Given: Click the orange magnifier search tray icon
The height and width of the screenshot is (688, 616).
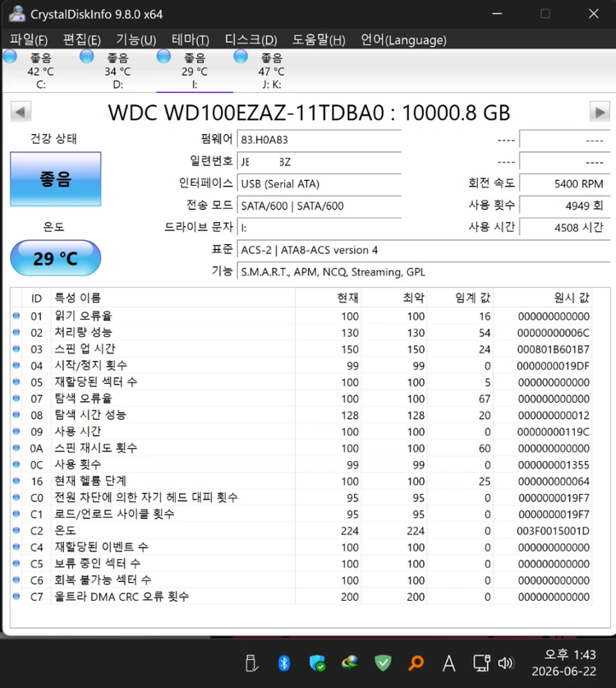Looking at the screenshot, I should tap(416, 663).
